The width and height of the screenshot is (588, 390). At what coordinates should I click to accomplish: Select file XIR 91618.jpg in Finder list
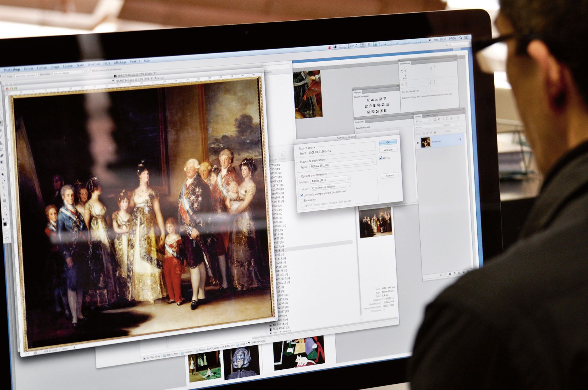tap(281, 324)
